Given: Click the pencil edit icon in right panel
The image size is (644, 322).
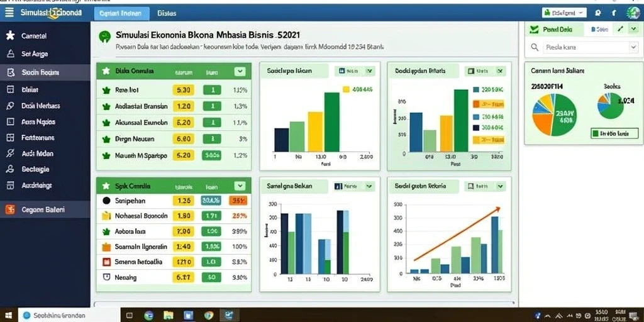Looking at the screenshot, I should tap(621, 29).
